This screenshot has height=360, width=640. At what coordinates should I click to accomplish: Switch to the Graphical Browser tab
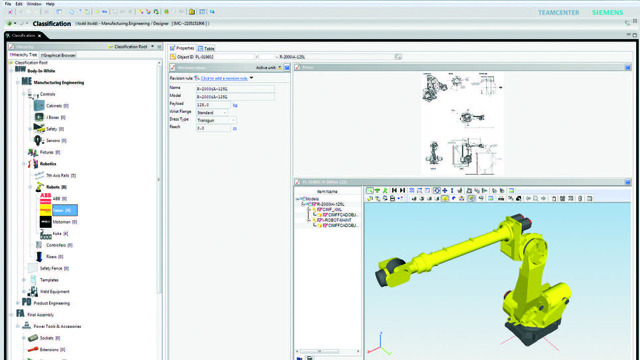tap(58, 55)
